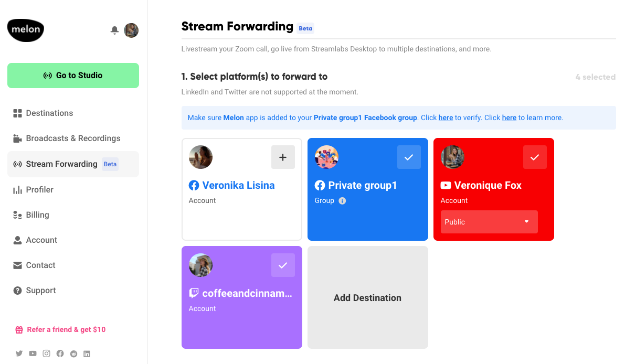Viewport: 625px width, 364px height.
Task: Click the Twitch logo on coffeeandcinnam card
Action: click(194, 293)
